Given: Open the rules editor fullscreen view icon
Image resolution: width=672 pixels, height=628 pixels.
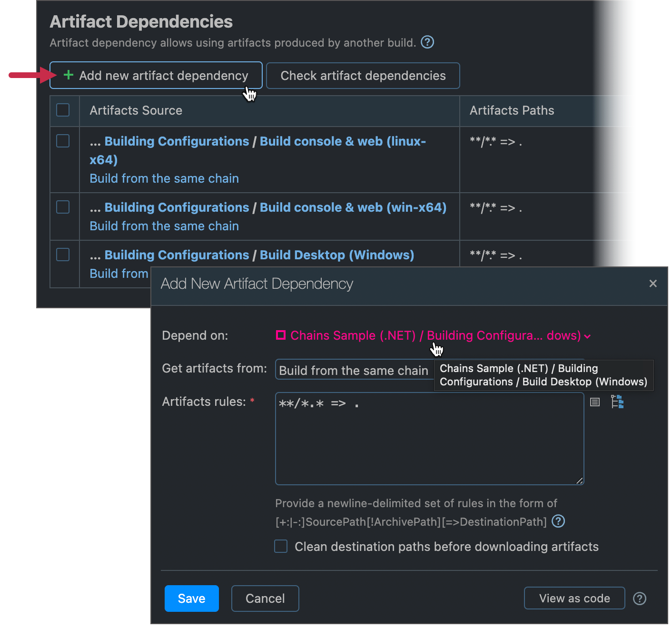Looking at the screenshot, I should 594,402.
